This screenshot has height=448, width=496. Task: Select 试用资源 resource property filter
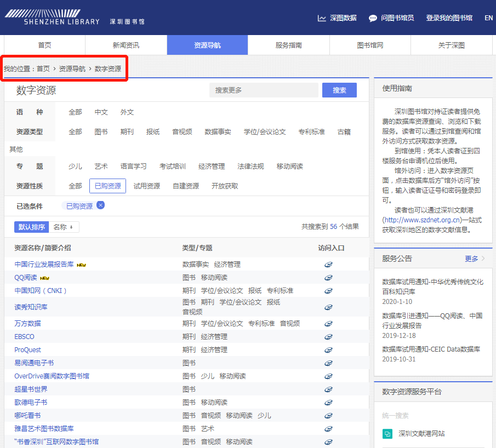click(147, 186)
